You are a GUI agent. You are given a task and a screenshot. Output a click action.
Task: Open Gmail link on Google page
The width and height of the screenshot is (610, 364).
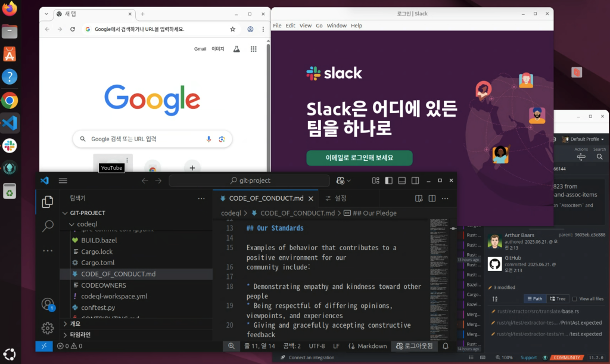(x=200, y=49)
